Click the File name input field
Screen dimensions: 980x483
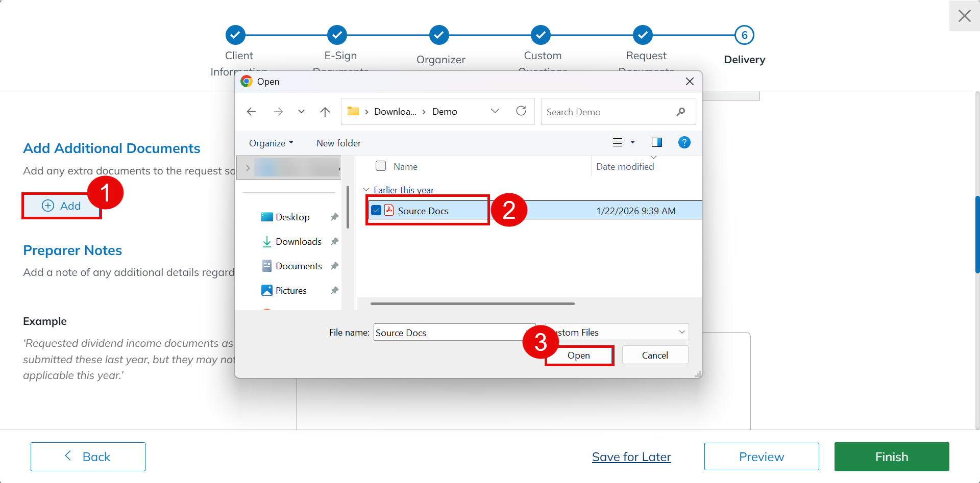point(449,333)
